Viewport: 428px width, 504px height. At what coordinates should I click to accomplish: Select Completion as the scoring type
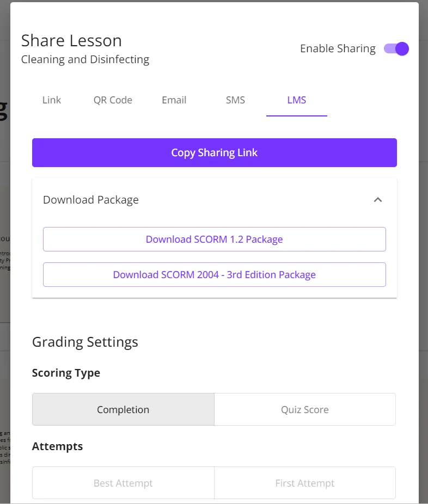(123, 410)
